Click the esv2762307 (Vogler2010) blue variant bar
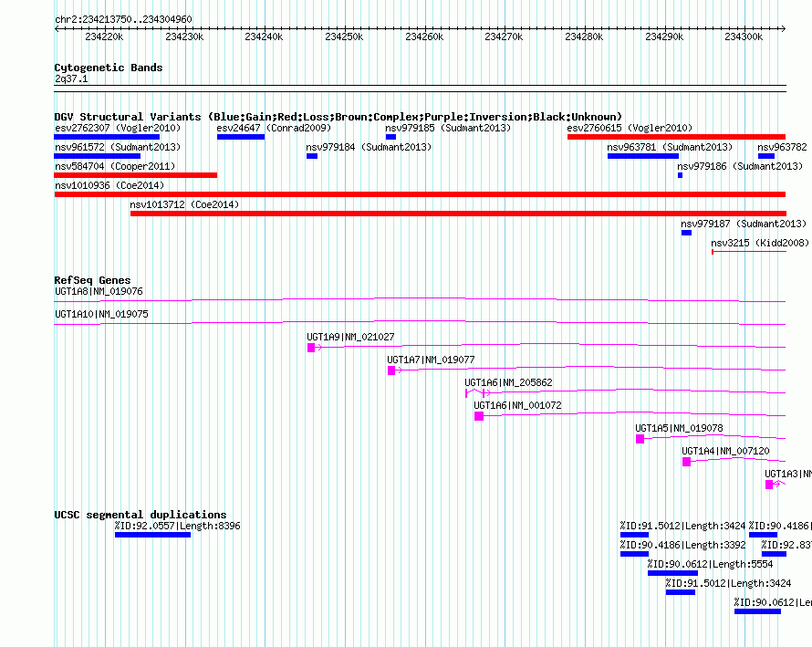The image size is (812, 647). point(107,137)
